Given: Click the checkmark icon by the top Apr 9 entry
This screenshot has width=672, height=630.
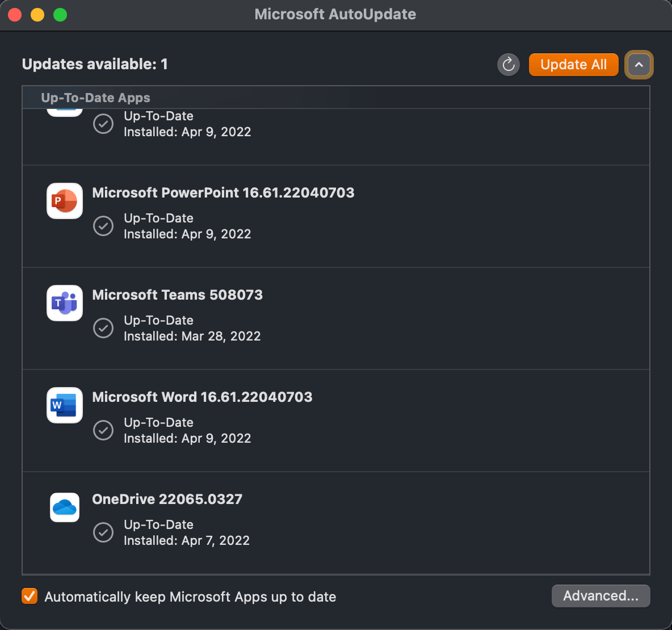Looking at the screenshot, I should pyautogui.click(x=103, y=124).
